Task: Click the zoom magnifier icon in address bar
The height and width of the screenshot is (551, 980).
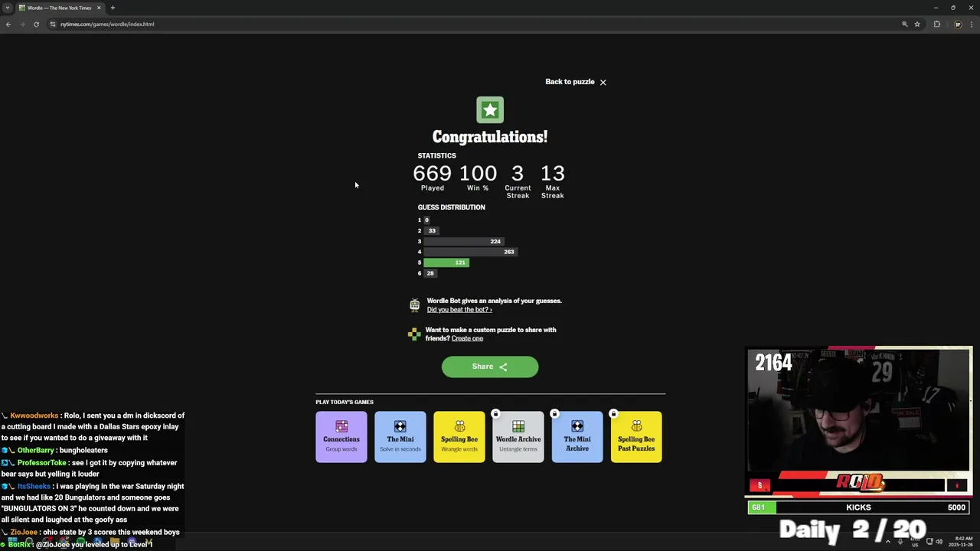Action: (x=905, y=24)
